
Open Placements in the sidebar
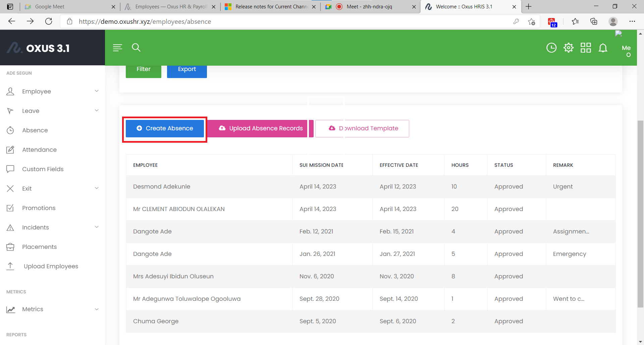click(x=39, y=247)
